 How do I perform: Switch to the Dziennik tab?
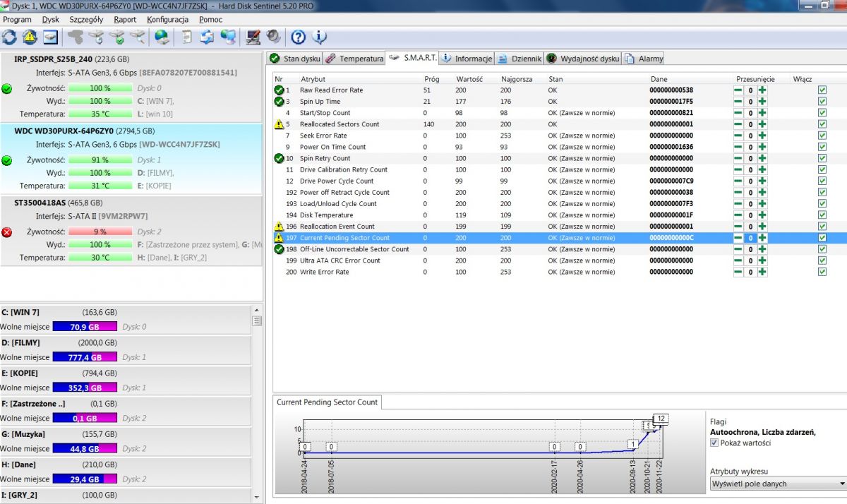coord(519,59)
